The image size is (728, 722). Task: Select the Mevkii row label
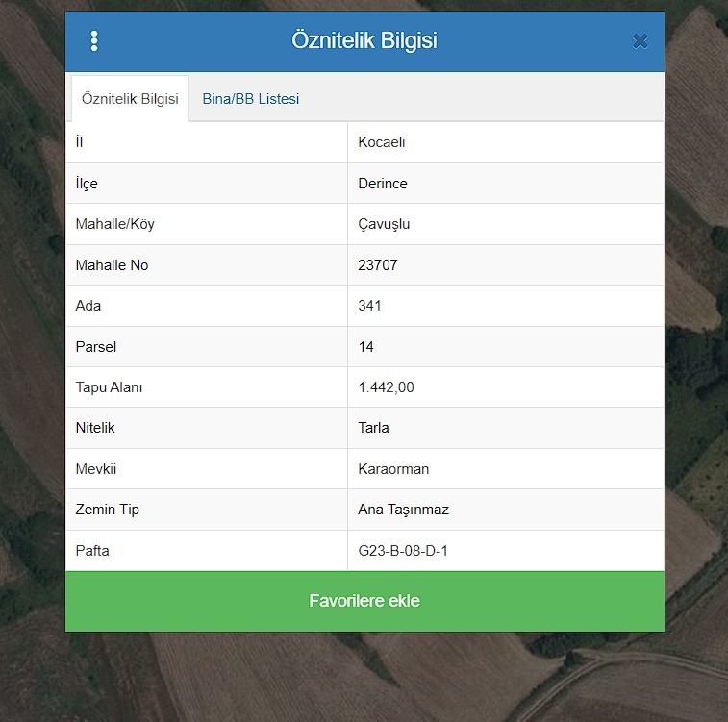click(x=95, y=468)
